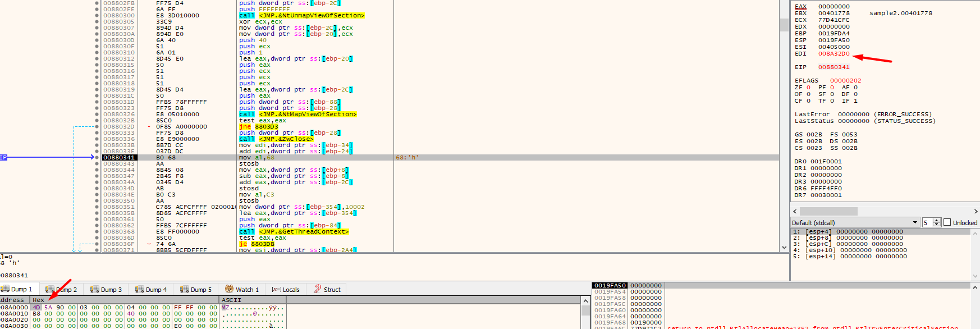Select stack address 0019FA50 in the stack pane
This screenshot has width=980, height=329.
click(x=610, y=285)
